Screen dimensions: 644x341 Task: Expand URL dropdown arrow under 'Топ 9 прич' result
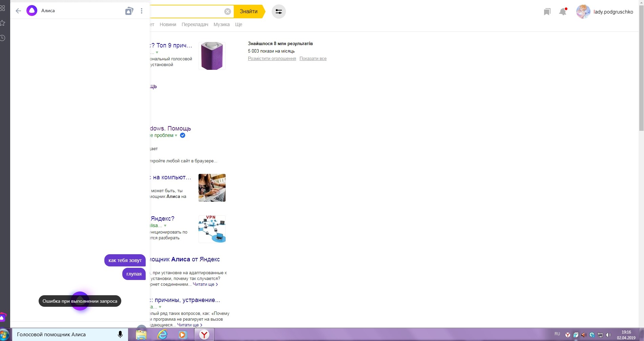click(157, 53)
